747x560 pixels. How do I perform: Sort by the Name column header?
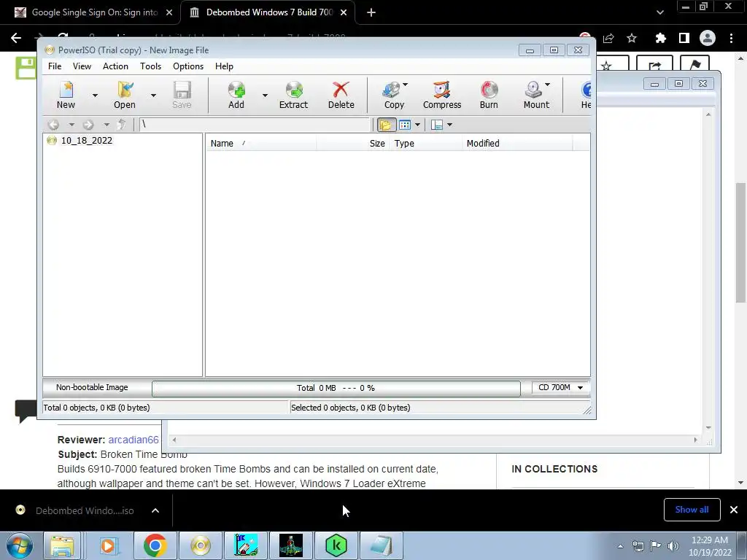[x=261, y=144]
